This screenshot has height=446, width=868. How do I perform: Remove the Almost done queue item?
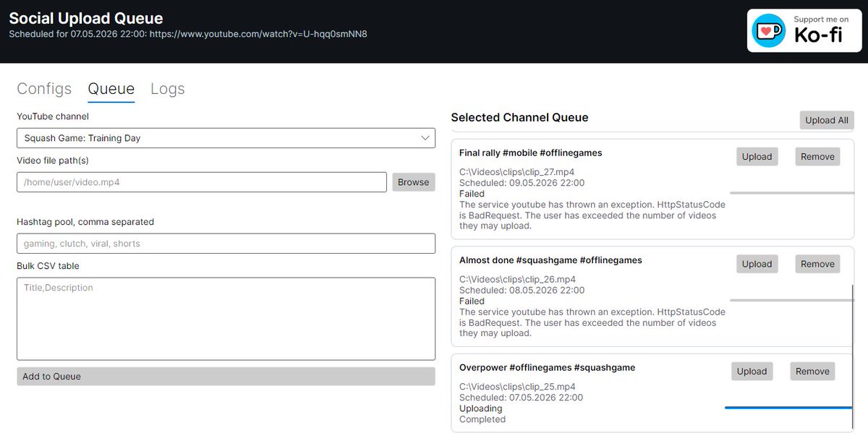point(818,265)
